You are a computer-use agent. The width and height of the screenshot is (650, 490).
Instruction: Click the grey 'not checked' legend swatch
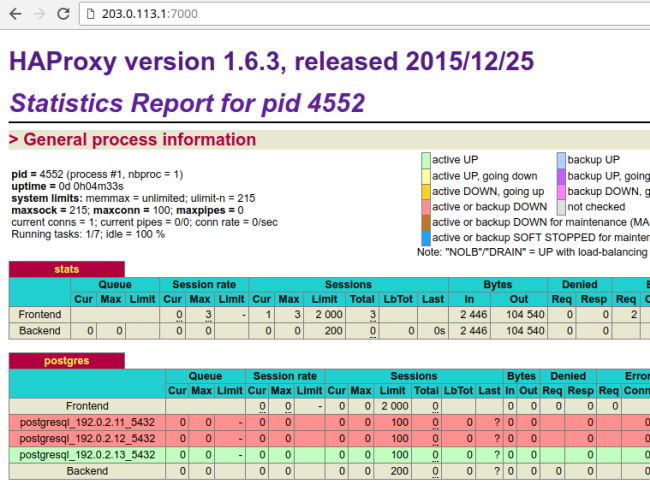tap(561, 206)
